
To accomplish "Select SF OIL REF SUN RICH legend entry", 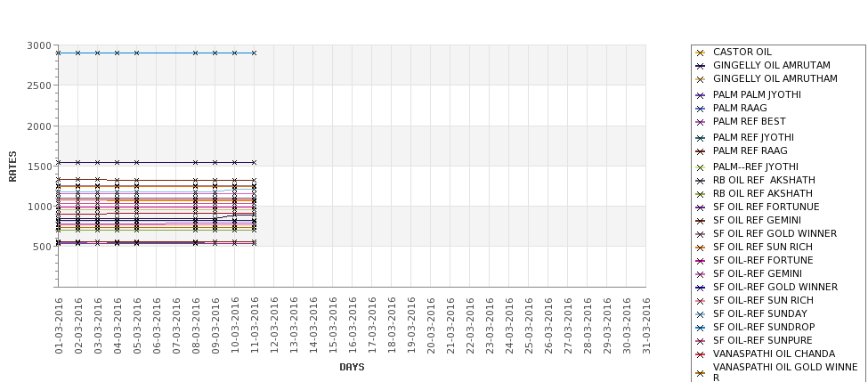I will (763, 247).
